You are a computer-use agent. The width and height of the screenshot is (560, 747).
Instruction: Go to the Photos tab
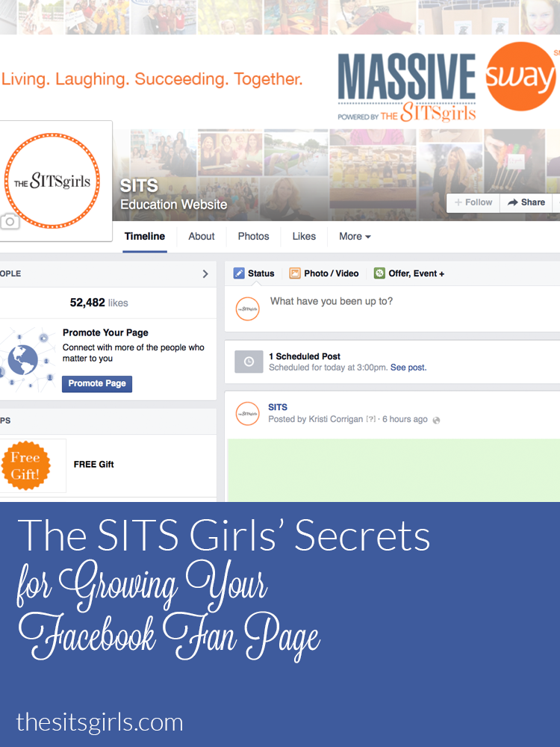point(253,236)
